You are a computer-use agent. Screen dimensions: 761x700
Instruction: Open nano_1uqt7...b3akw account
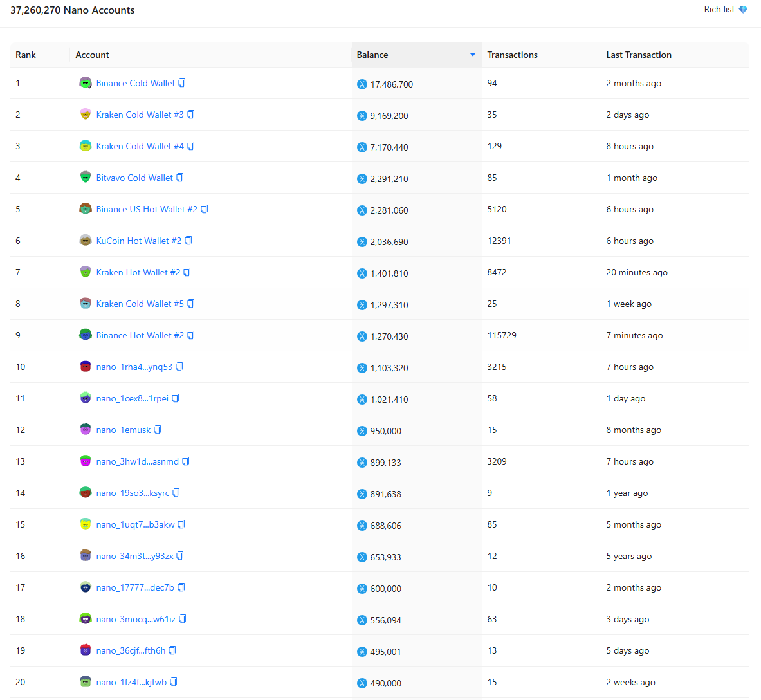click(x=135, y=525)
